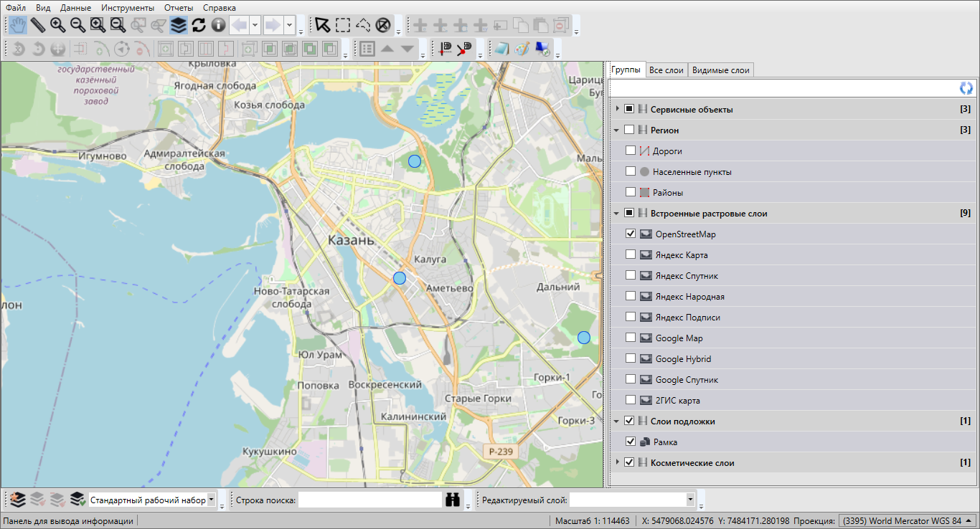Viewport: 980px width, 529px height.
Task: Click the refresh icon in layer filter
Action: coord(966,88)
